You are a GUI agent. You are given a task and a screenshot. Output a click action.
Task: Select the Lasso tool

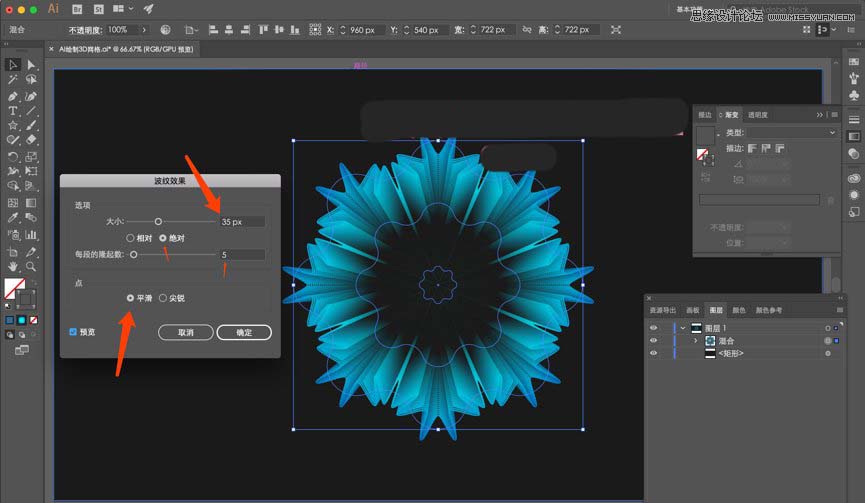(x=31, y=81)
